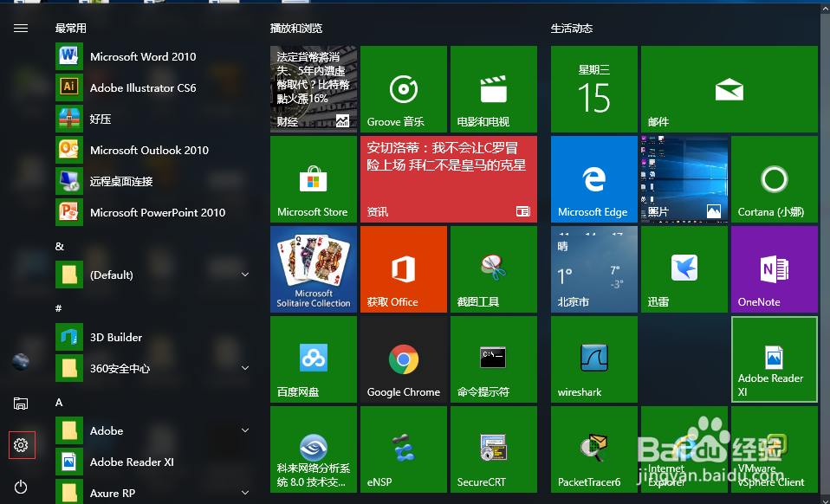The height and width of the screenshot is (504, 830).
Task: Open the 财经 news tile
Action: click(314, 89)
